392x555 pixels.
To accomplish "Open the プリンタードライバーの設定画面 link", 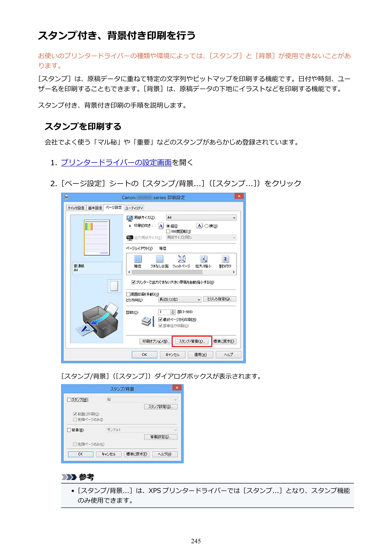I will tap(116, 162).
